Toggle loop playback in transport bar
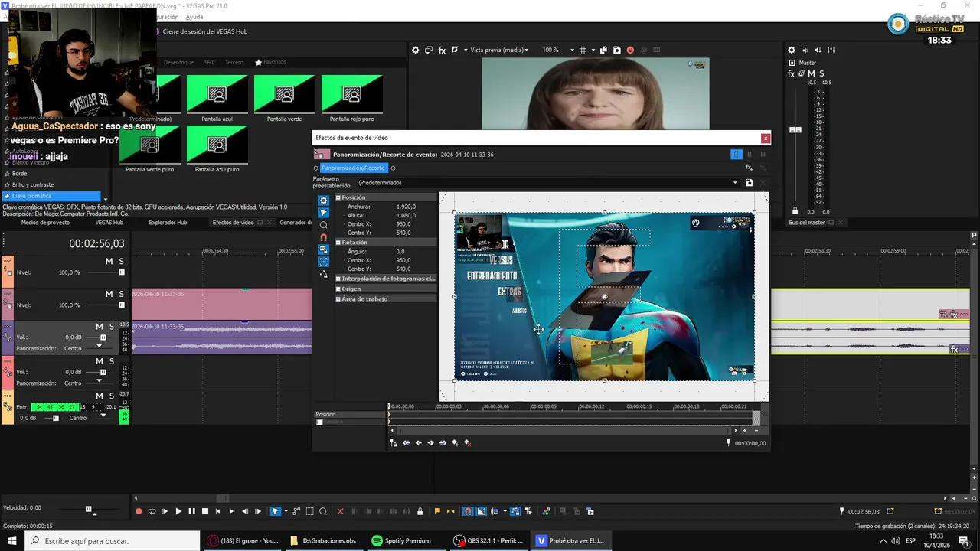The height and width of the screenshot is (551, 980). pyautogui.click(x=152, y=511)
